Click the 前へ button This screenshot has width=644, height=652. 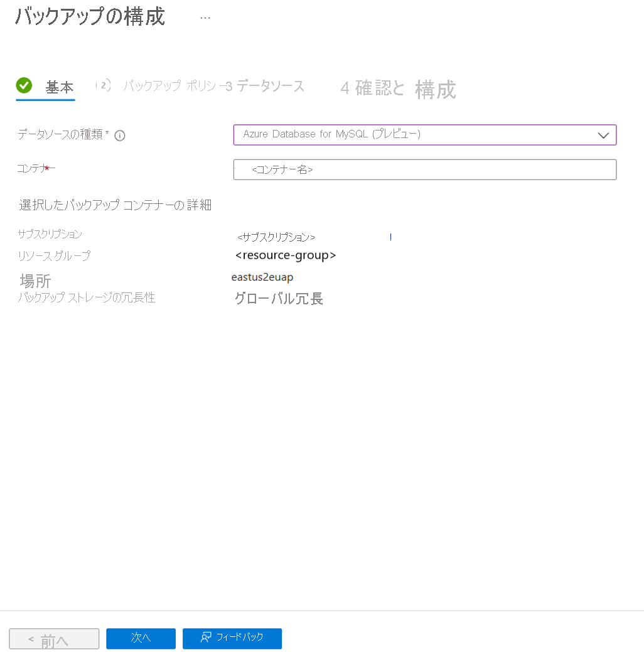54,639
